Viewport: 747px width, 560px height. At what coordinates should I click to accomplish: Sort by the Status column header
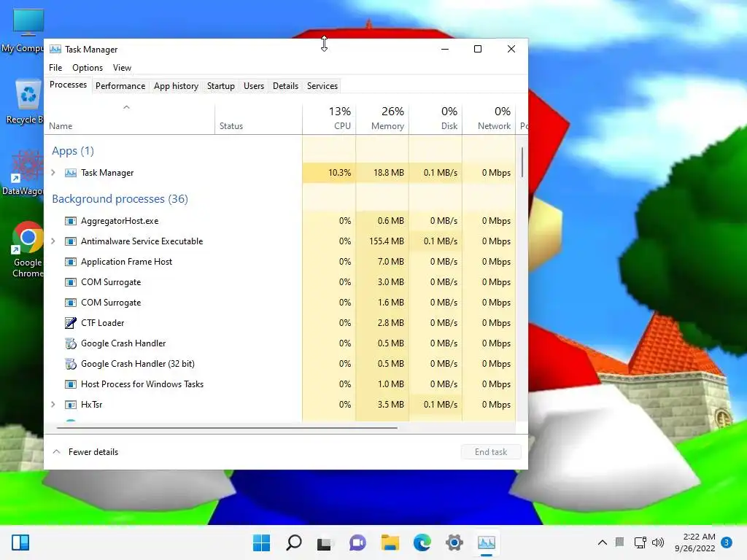[258, 119]
